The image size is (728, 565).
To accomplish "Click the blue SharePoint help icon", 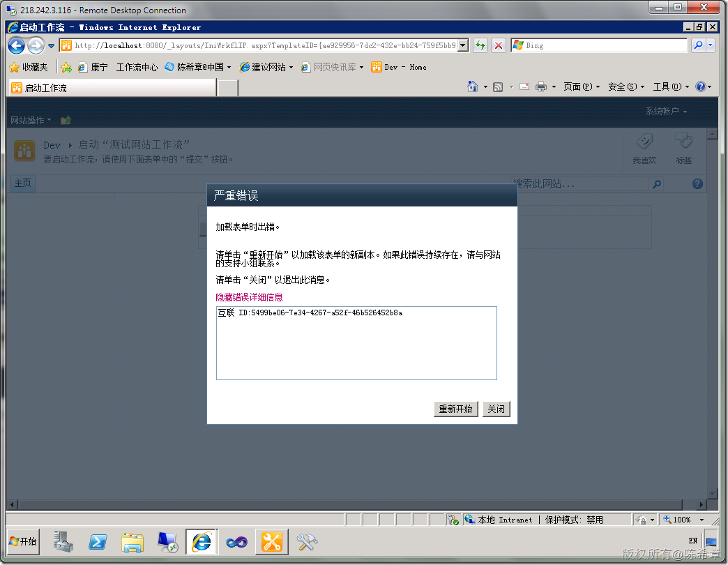I will (x=697, y=184).
